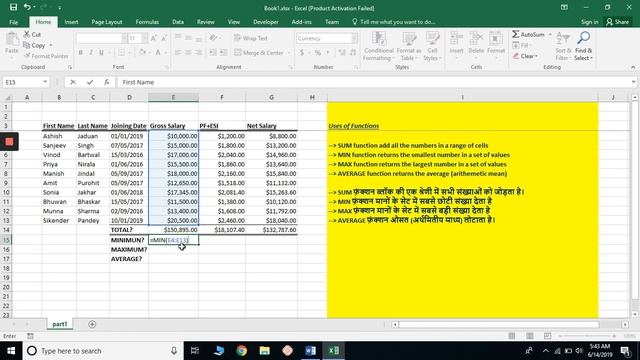
Task: Switch to the Developer tab
Action: coord(266,22)
